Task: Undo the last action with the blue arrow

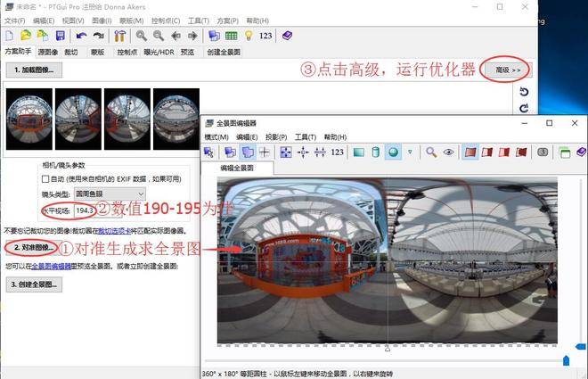Action: point(81,36)
